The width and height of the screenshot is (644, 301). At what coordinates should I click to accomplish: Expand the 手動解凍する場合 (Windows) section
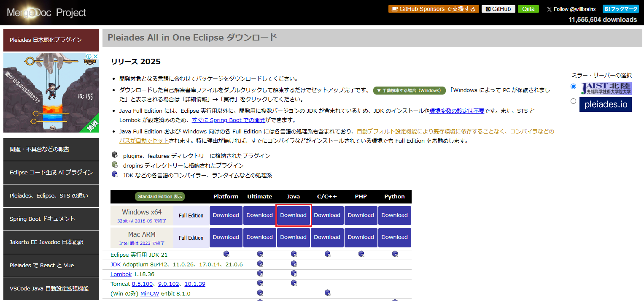click(x=410, y=91)
